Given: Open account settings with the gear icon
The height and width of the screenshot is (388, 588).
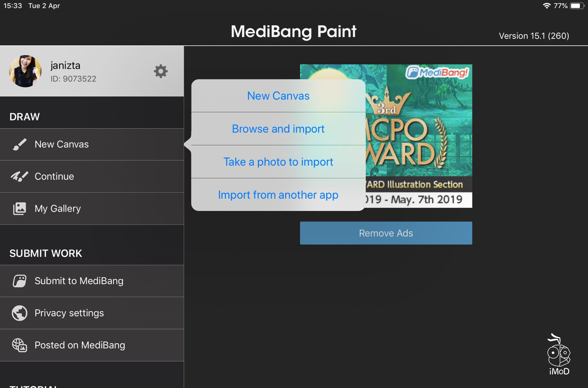Looking at the screenshot, I should pos(161,71).
